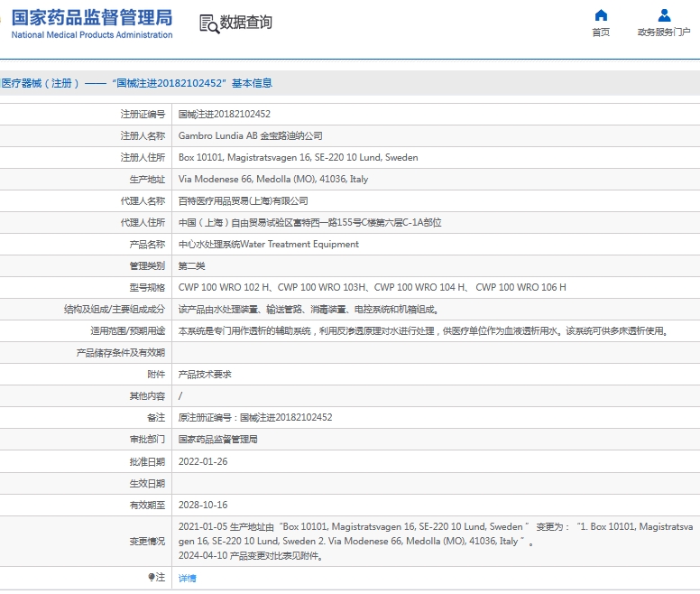
Task: Click production address Via Modenese 66
Action: tap(273, 179)
